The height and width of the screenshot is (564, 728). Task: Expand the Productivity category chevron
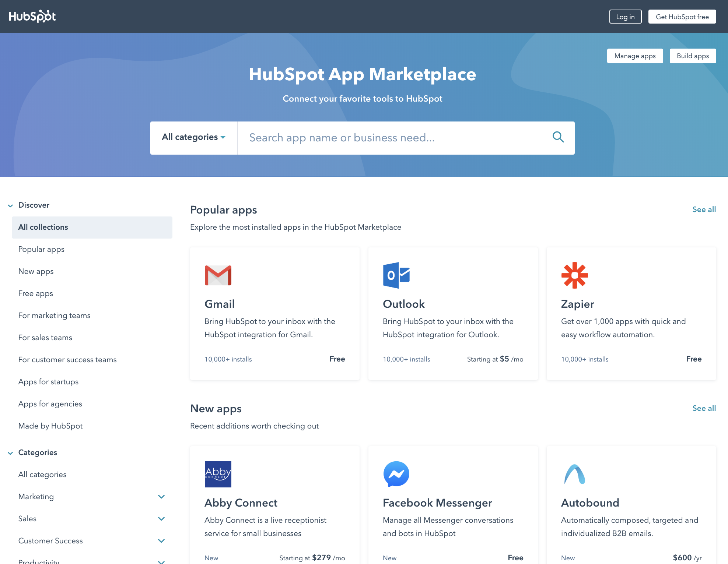coord(161,562)
